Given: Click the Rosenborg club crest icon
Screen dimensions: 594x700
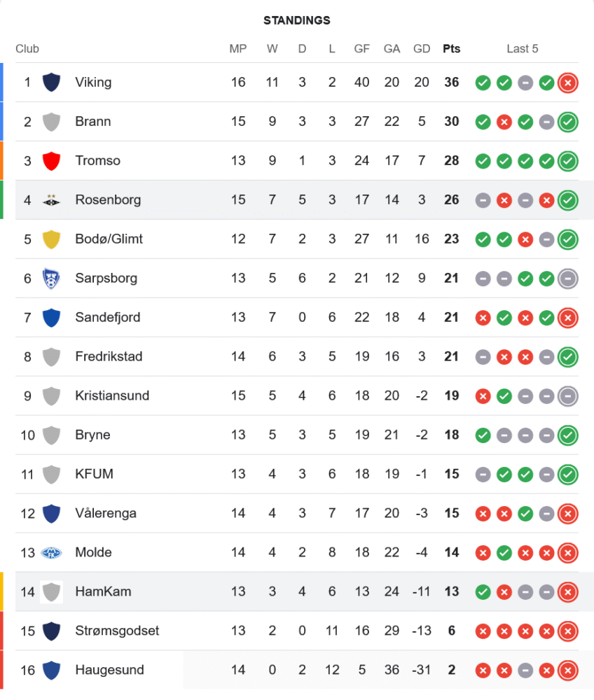Looking at the screenshot, I should click(x=50, y=200).
